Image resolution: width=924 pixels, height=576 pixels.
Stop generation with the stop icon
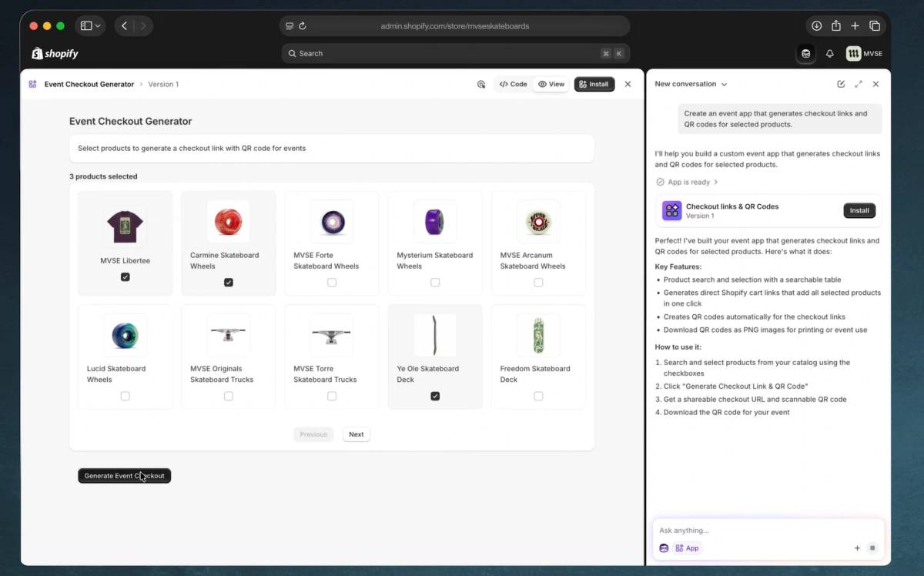[872, 548]
